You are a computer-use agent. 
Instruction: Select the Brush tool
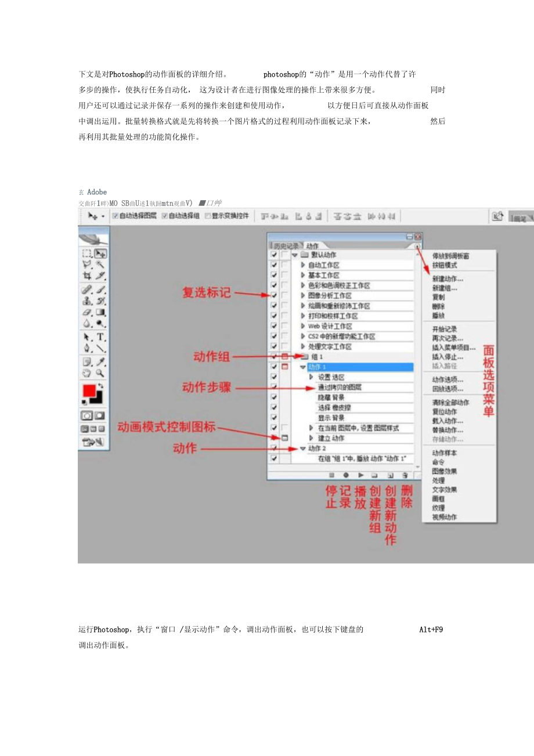(x=100, y=290)
